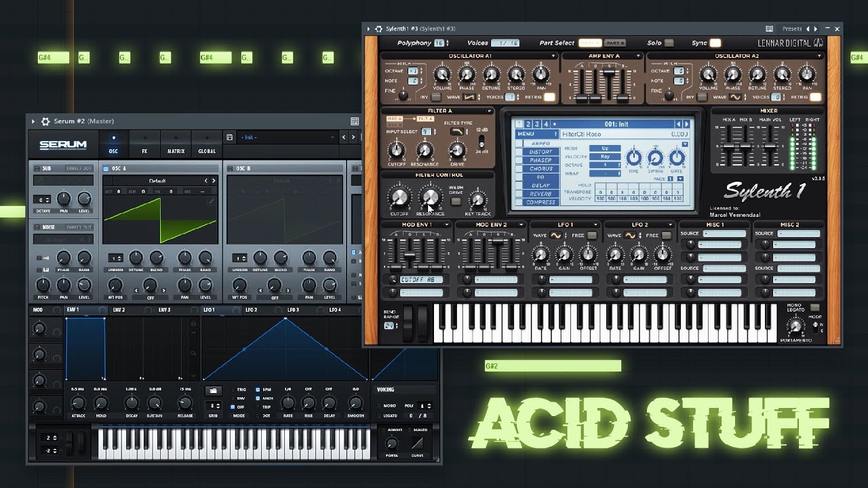This screenshot has width=868, height=488.
Task: Click SUB Direct Out button in Serum
Action: (79, 168)
